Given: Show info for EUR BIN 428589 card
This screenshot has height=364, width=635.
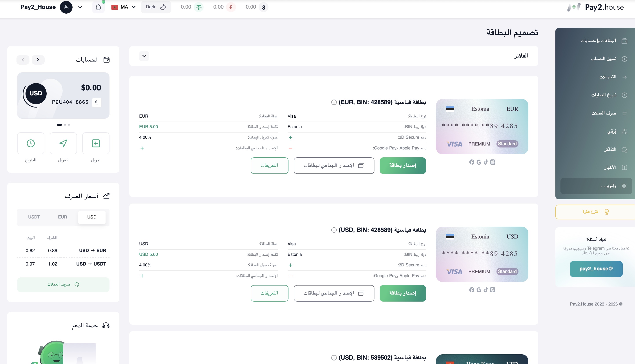Looking at the screenshot, I should point(334,102).
